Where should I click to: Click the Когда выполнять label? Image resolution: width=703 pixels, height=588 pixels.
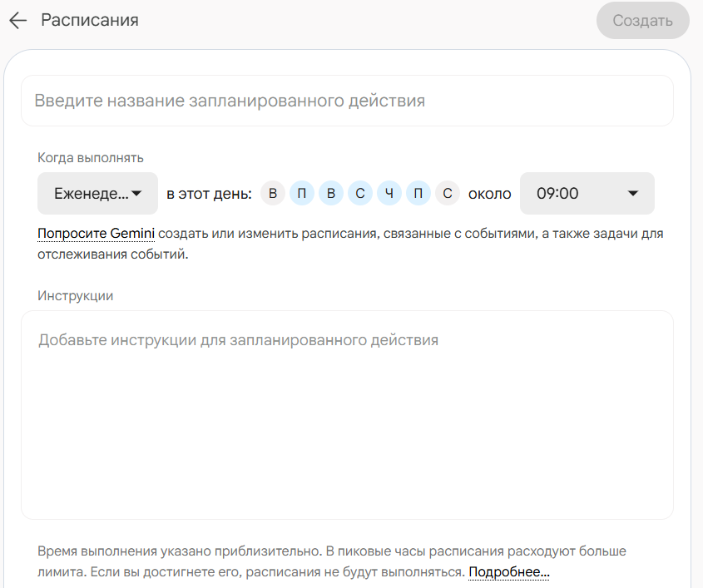[91, 158]
